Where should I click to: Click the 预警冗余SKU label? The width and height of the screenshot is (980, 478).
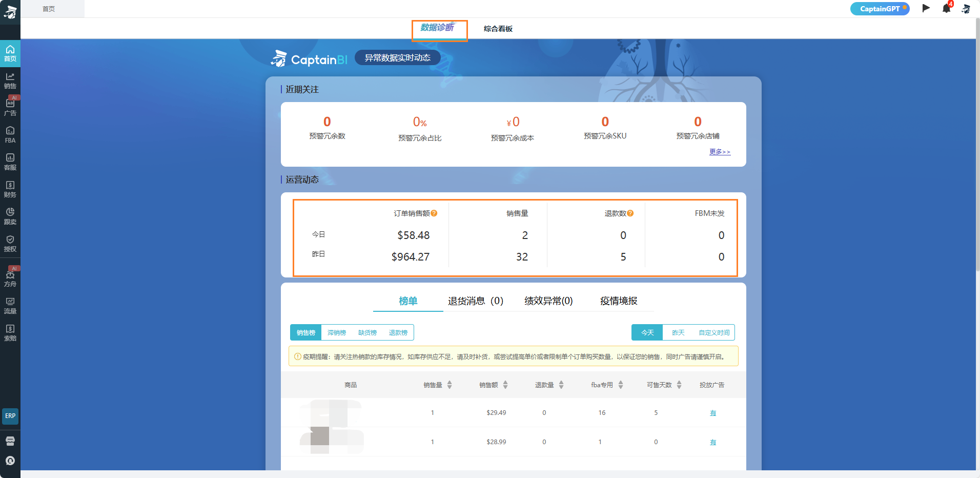pyautogui.click(x=605, y=136)
